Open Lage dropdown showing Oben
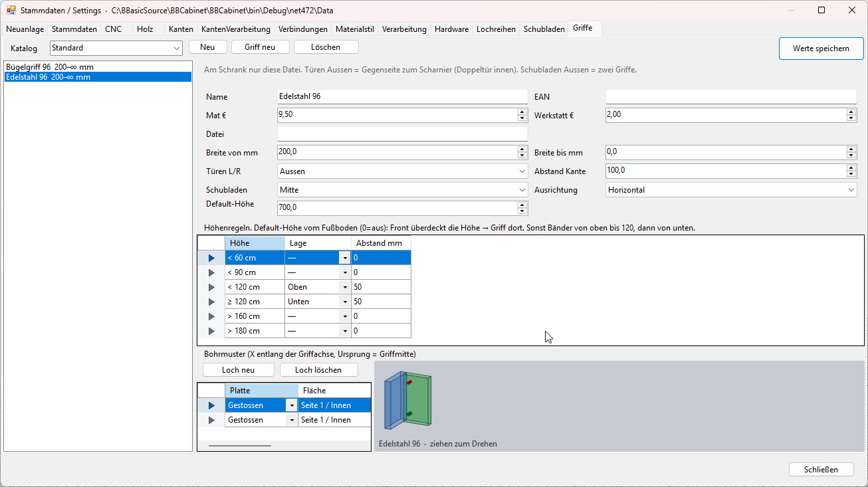This screenshot has width=868, height=487. pos(345,287)
